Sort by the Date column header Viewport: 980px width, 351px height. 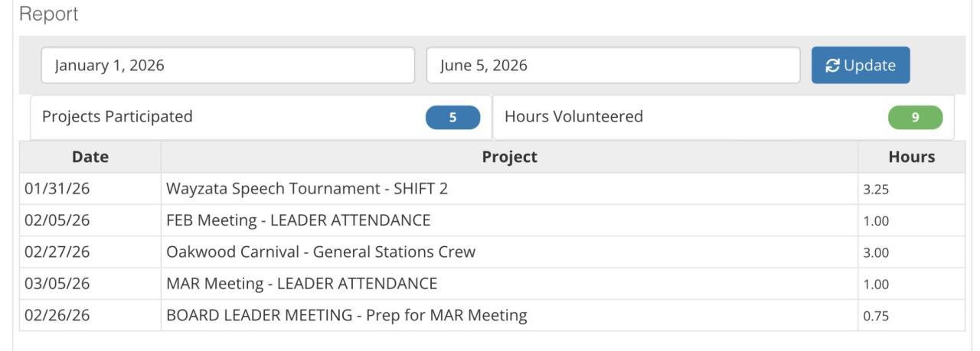[x=90, y=157]
